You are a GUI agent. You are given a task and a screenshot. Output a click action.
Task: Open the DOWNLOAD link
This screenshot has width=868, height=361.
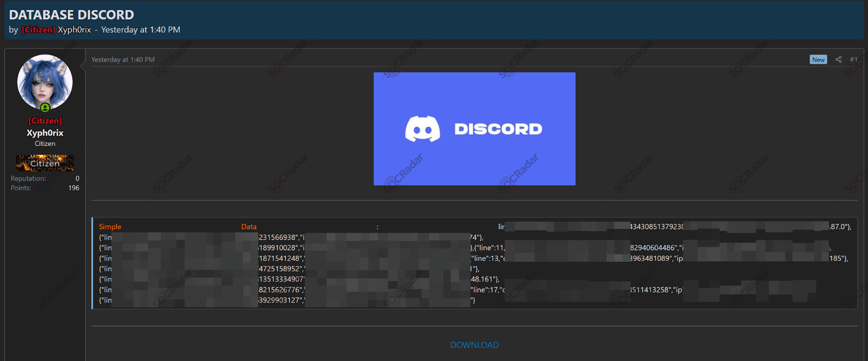coord(474,345)
